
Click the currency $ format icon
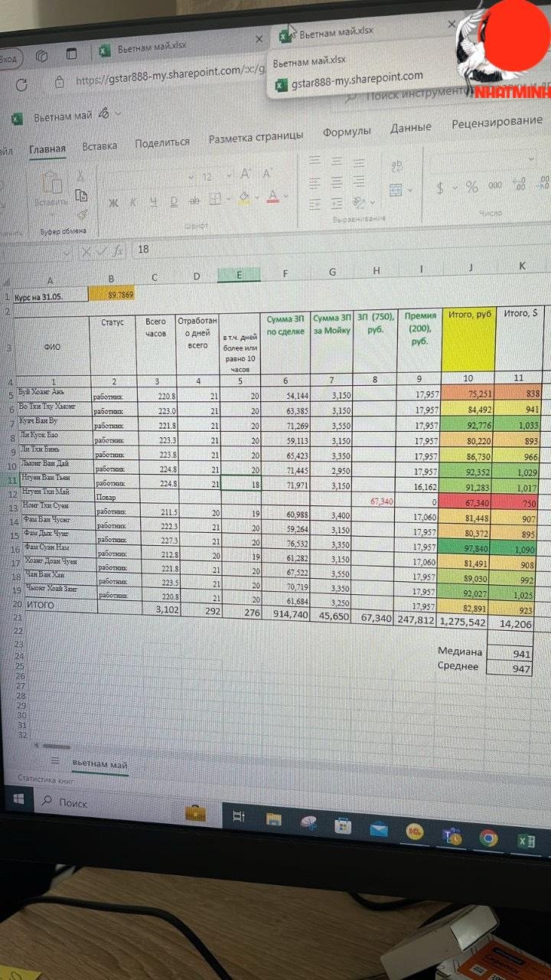[x=440, y=188]
